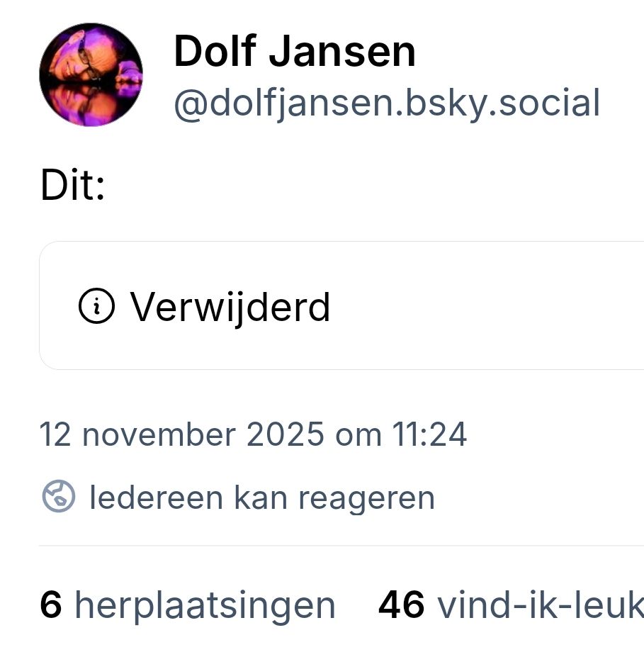Click the like count number 46
Viewport: 644px width, 652px height.
(401, 605)
